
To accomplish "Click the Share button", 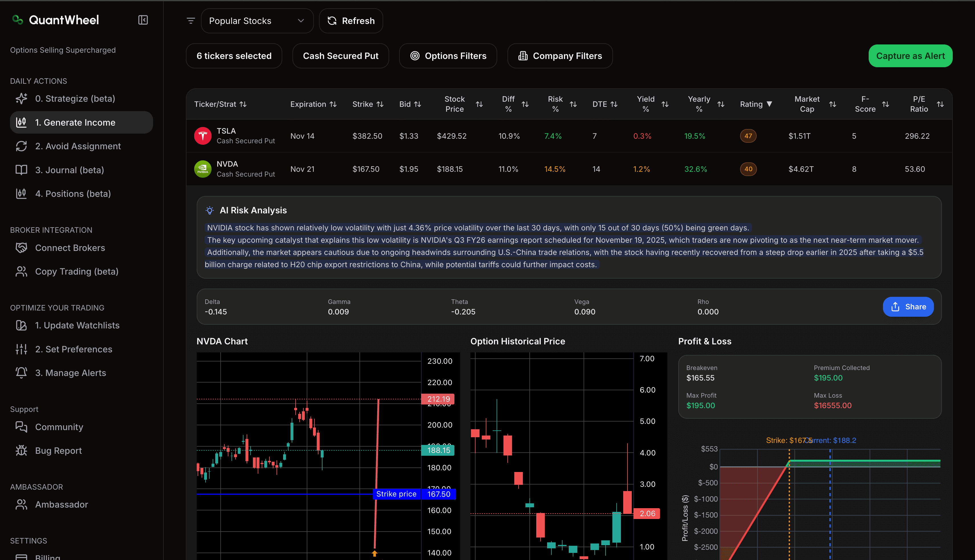I will click(908, 306).
